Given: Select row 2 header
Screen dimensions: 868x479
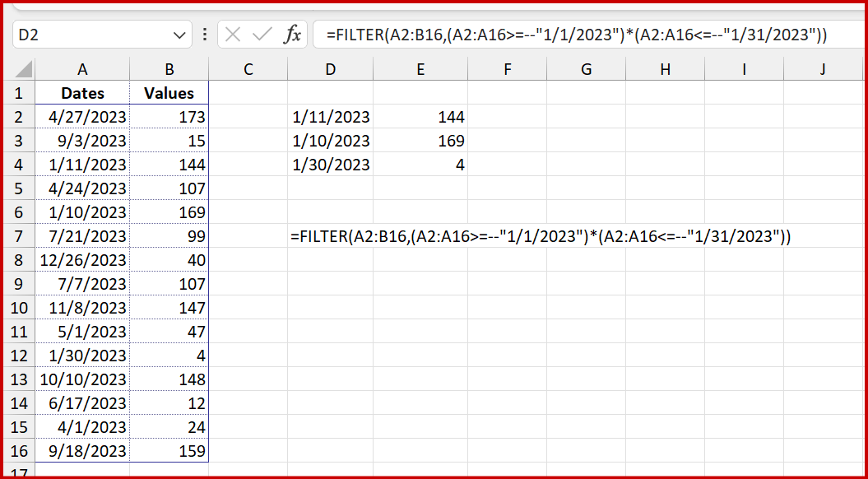Looking at the screenshot, I should click(19, 117).
